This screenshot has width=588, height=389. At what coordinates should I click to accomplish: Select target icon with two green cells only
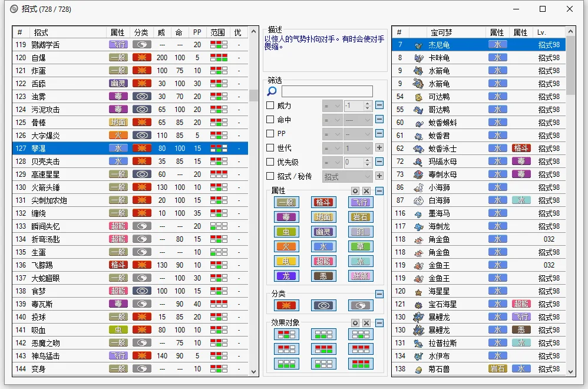(x=323, y=334)
